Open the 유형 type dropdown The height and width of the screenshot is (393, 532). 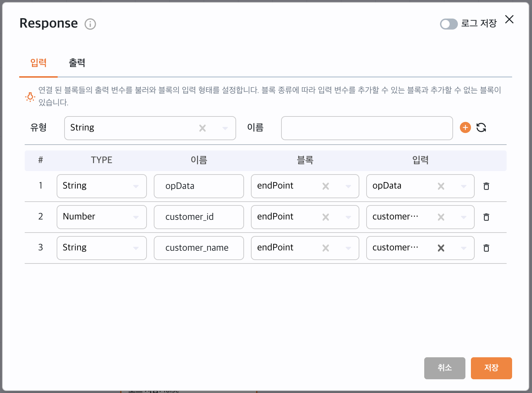tap(225, 128)
